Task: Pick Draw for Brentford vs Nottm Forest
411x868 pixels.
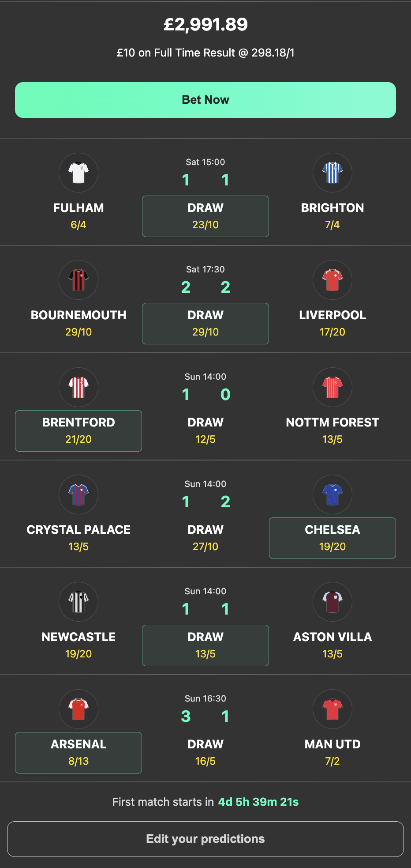Action: (205, 430)
